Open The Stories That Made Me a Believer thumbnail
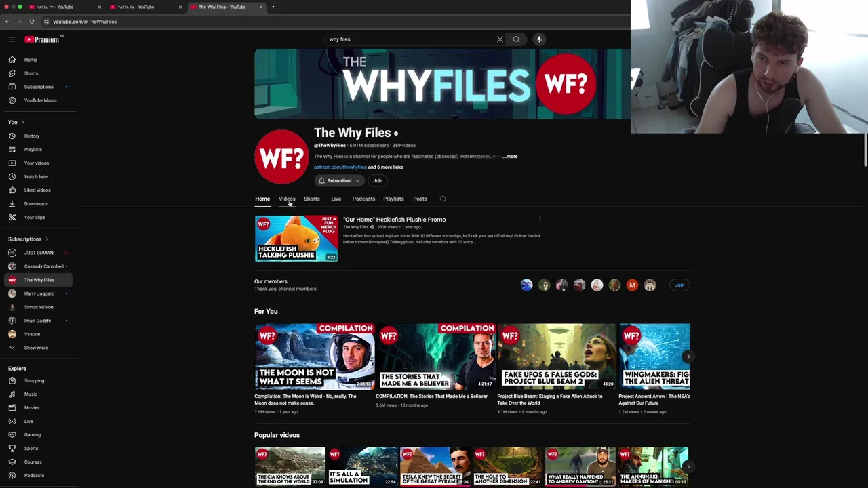868x488 pixels. [435, 357]
